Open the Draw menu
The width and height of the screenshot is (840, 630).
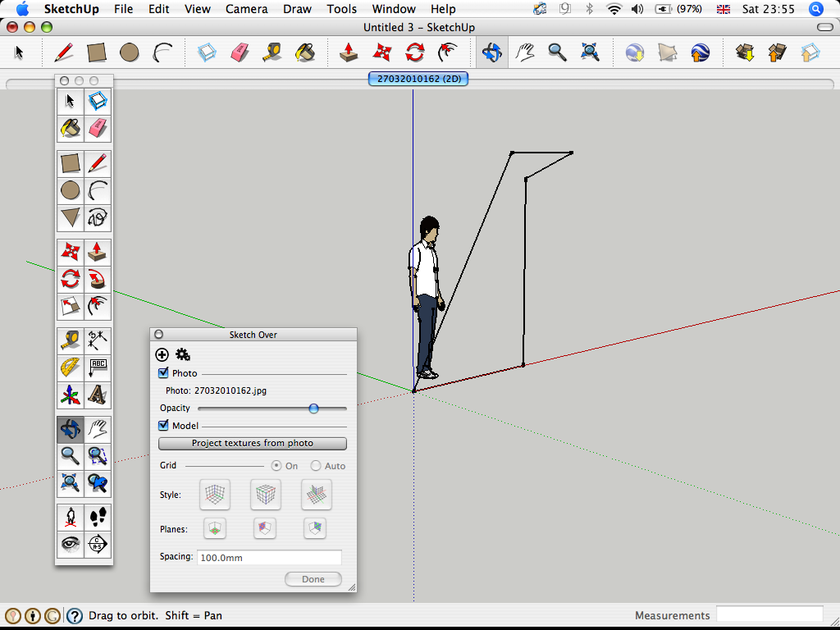pos(297,9)
